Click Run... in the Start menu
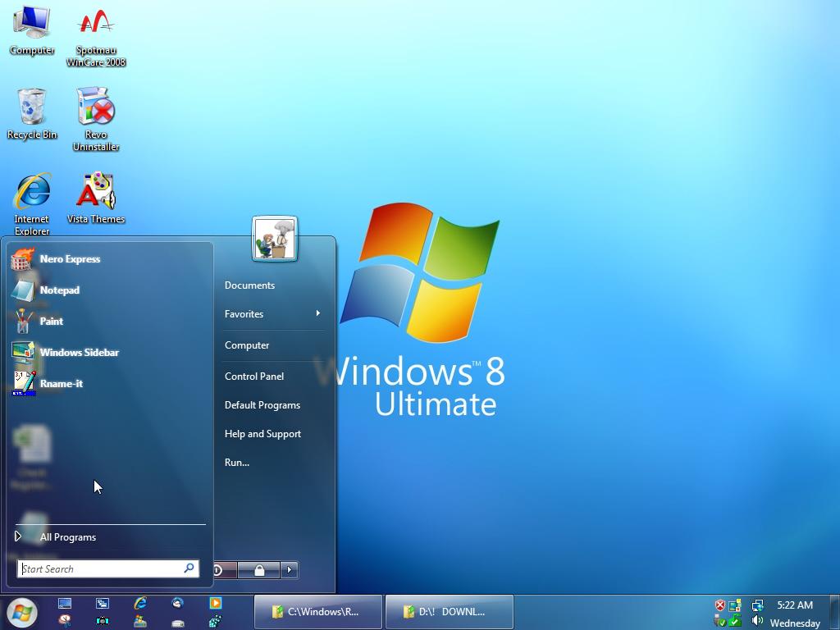Image resolution: width=840 pixels, height=630 pixels. 236,462
